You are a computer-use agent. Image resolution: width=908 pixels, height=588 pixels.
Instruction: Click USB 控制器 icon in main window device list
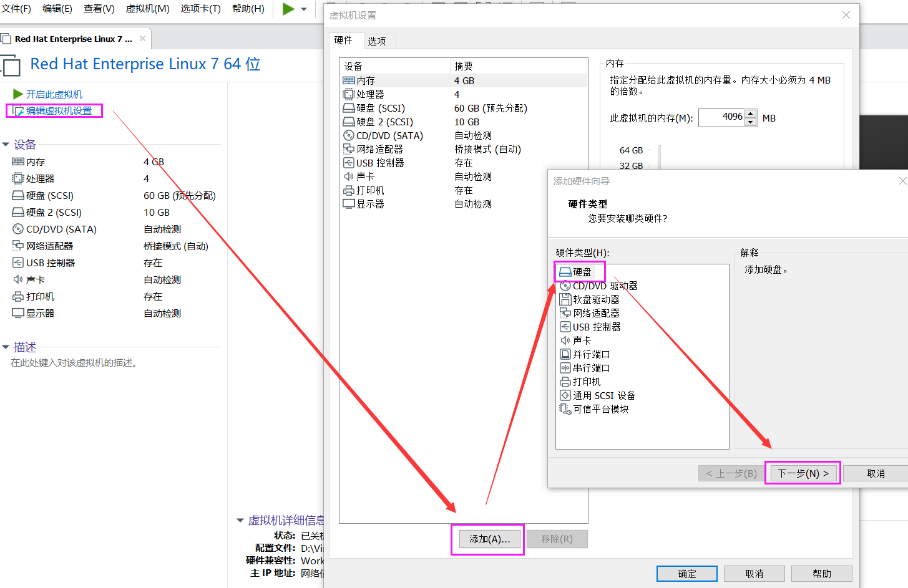pyautogui.click(x=18, y=263)
